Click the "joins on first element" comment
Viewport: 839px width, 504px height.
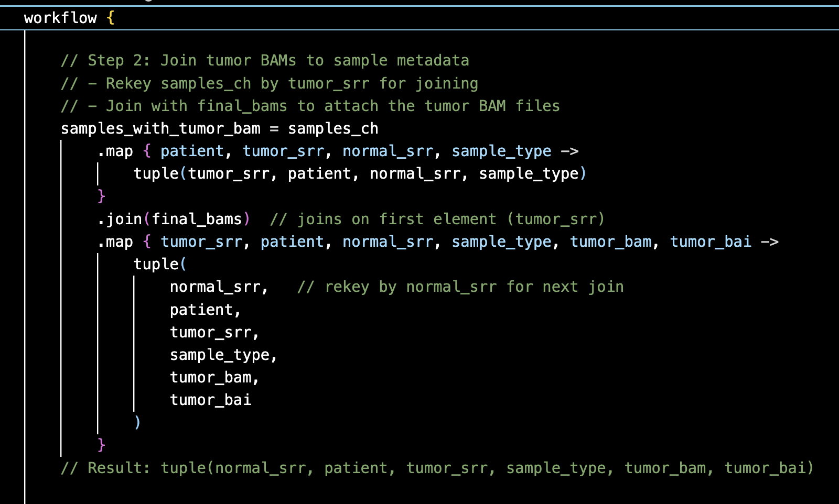[x=437, y=219]
